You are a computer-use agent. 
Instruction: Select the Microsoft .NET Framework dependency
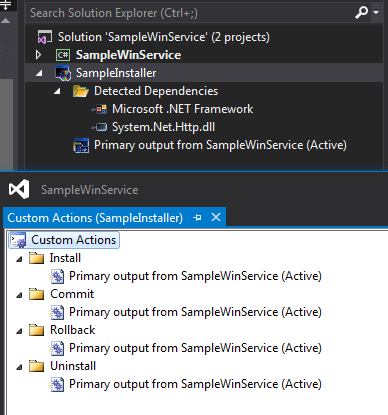click(x=182, y=109)
